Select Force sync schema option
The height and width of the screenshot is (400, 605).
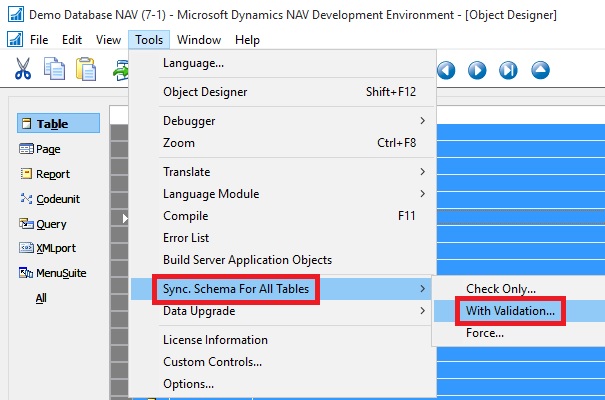[x=485, y=333]
